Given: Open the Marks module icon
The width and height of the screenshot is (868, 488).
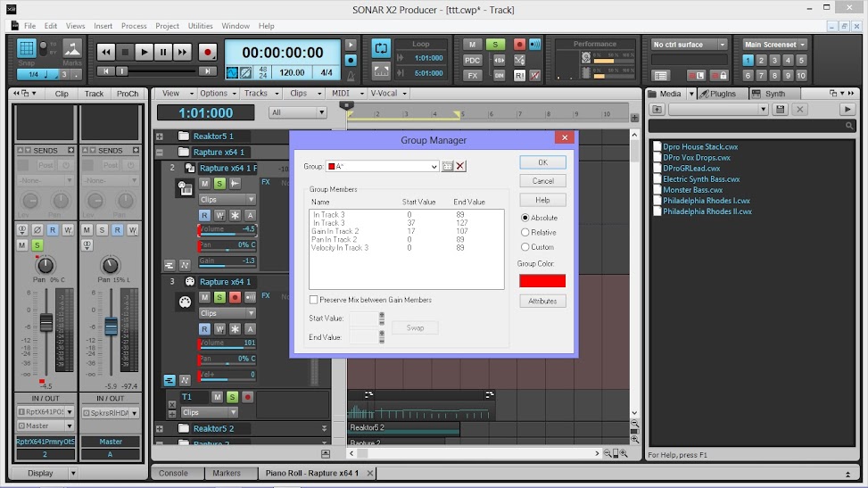Looking at the screenshot, I should (x=72, y=49).
